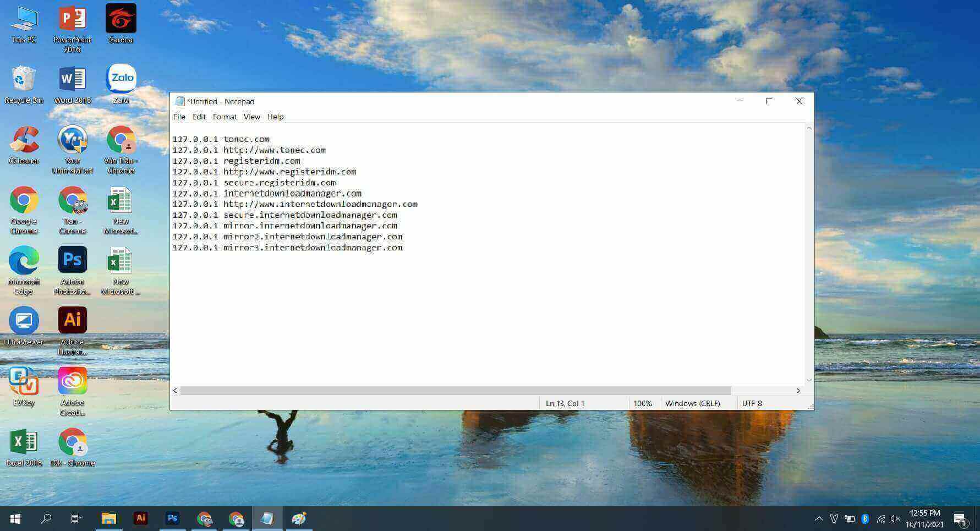Click 'Windows (CRLF)' status entry
980x531 pixels.
point(693,403)
